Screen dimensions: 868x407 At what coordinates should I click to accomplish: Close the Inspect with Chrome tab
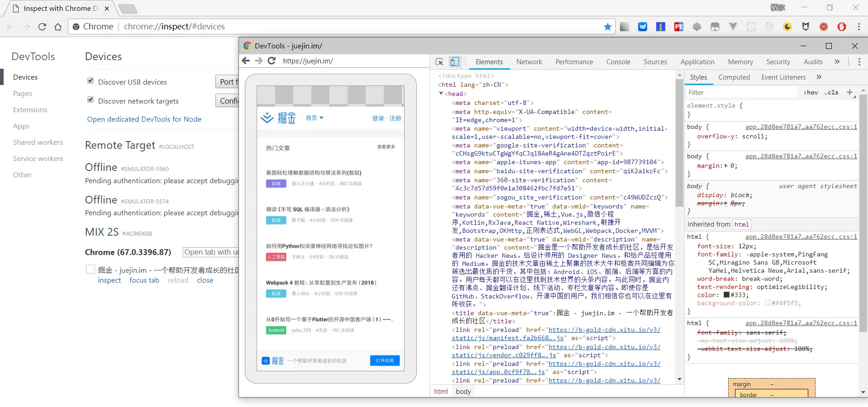tap(107, 9)
